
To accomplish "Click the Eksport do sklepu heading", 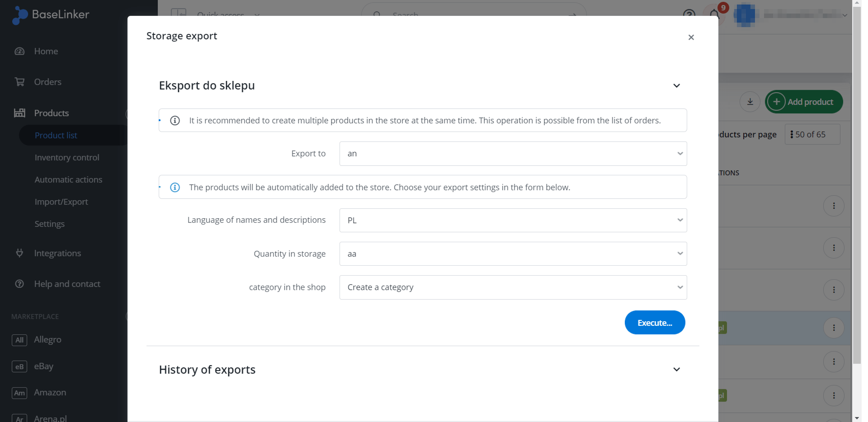I will 207,85.
